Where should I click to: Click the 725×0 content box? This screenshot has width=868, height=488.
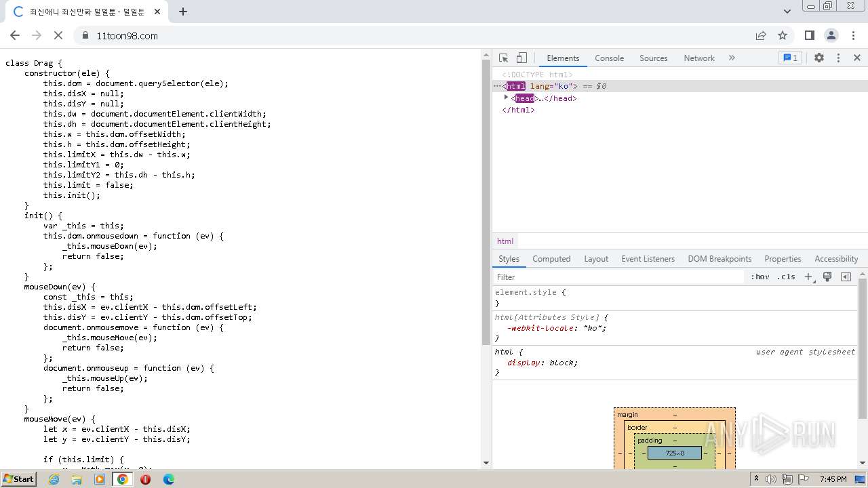(x=675, y=453)
